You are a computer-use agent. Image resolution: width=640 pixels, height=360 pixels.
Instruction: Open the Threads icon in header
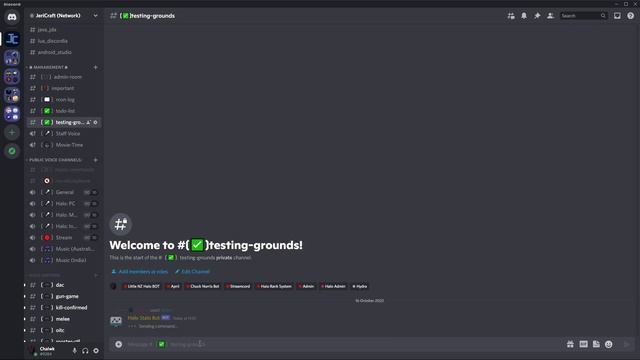(x=511, y=16)
